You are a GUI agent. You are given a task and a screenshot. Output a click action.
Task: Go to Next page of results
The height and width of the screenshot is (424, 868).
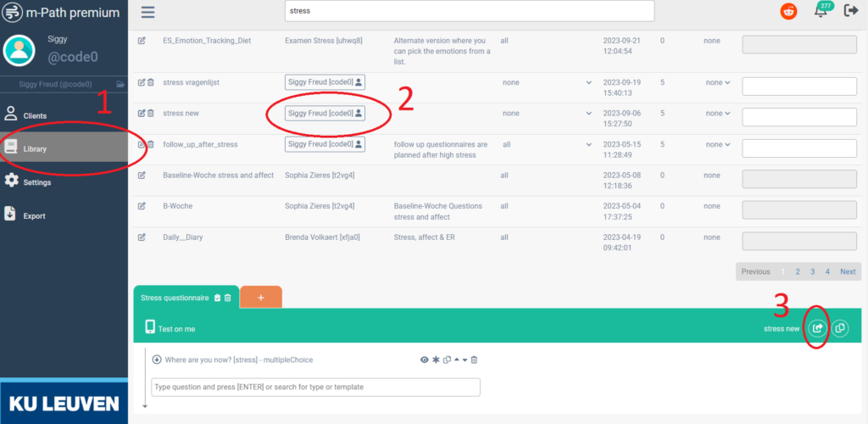click(x=848, y=271)
